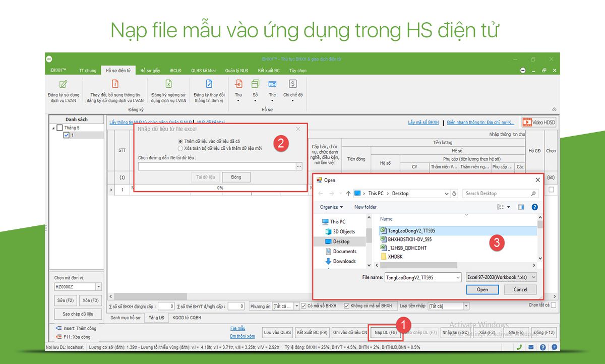This screenshot has width=605, height=364.
Task: Switch to the Hồ sơ giấy tab
Action: click(151, 70)
